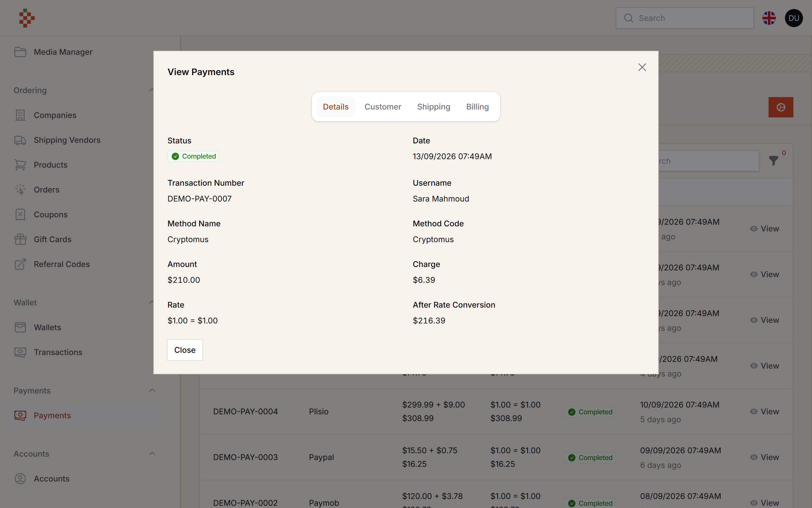The image size is (812, 508).
Task: Open the Gift Cards page
Action: coord(53,240)
